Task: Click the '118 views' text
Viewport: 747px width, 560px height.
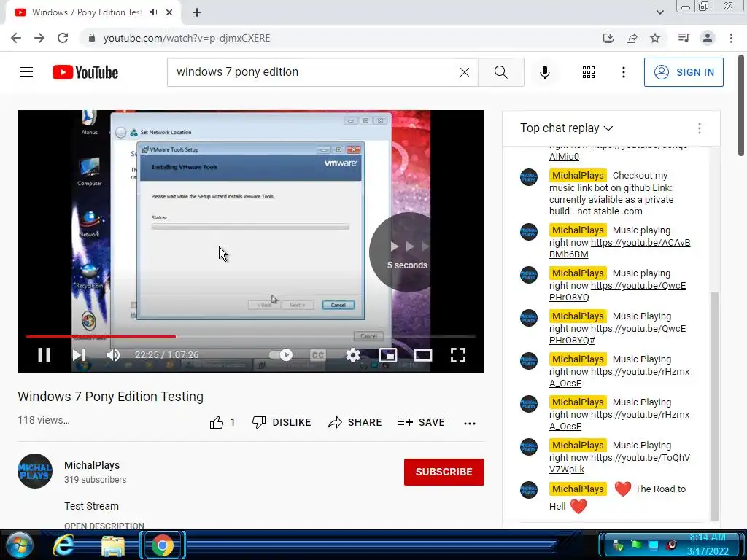Action: [x=44, y=420]
